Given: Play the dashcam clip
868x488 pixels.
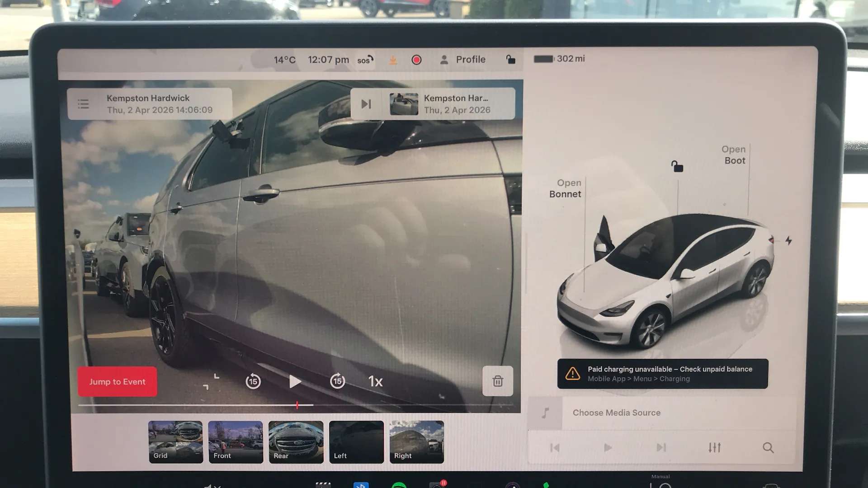Looking at the screenshot, I should 295,381.
